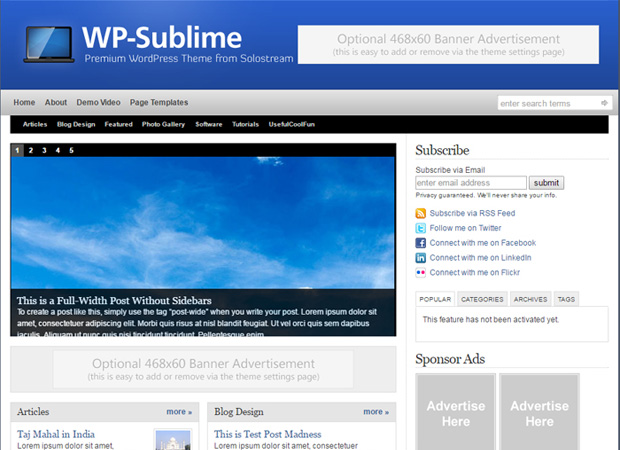
Task: Switch to the Popular tab
Action: pos(435,299)
